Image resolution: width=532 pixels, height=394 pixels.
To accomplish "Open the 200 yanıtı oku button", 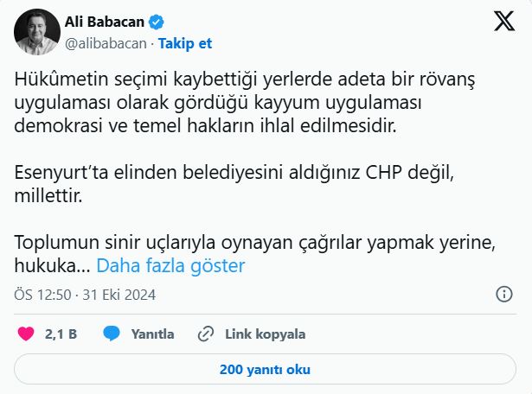I will click(x=265, y=370).
